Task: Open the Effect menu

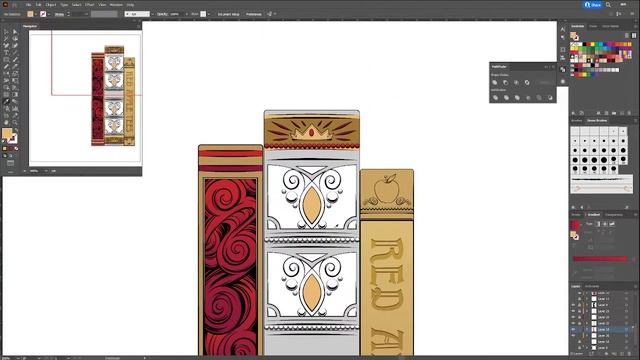Action: pos(89,5)
